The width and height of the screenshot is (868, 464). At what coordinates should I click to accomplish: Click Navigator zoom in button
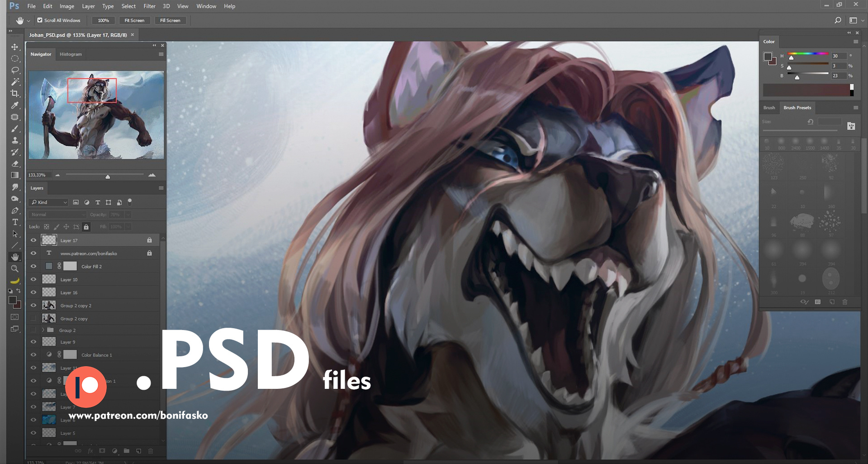(x=152, y=175)
